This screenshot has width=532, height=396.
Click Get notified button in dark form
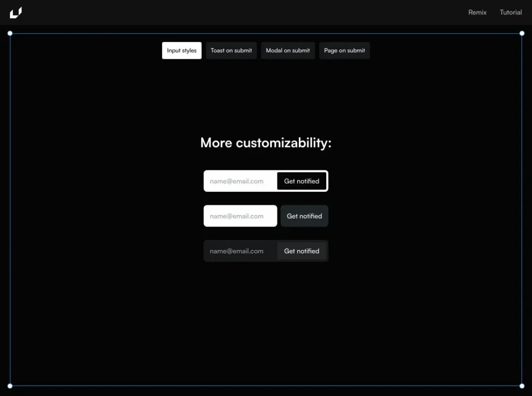pyautogui.click(x=302, y=251)
